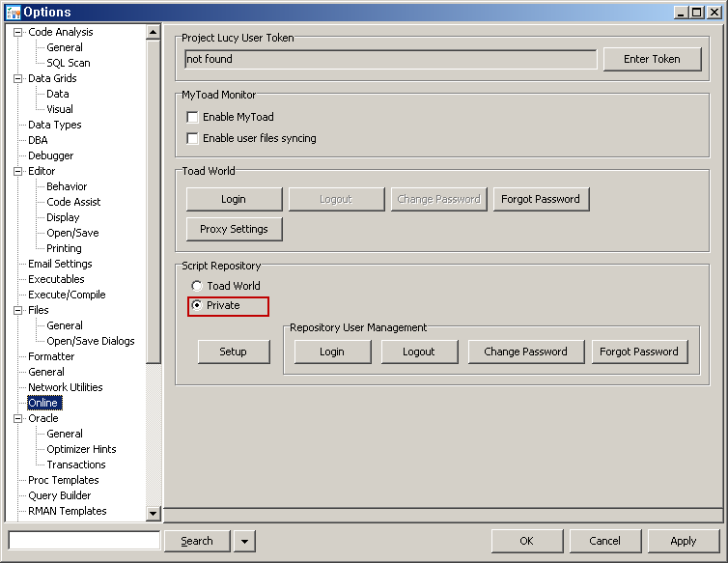
Task: Collapse the Code Analysis tree node
Action: [17, 32]
